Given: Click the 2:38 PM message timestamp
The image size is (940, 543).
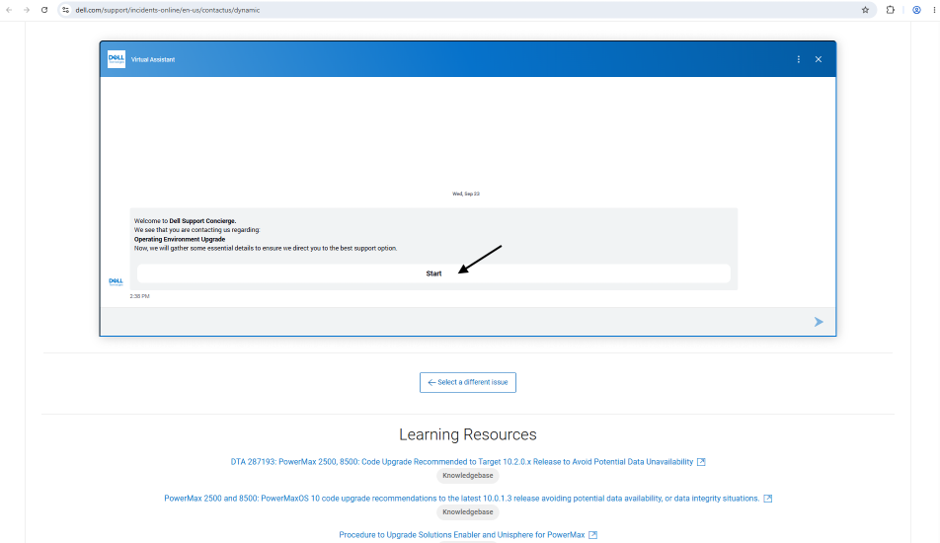Looking at the screenshot, I should 140,296.
